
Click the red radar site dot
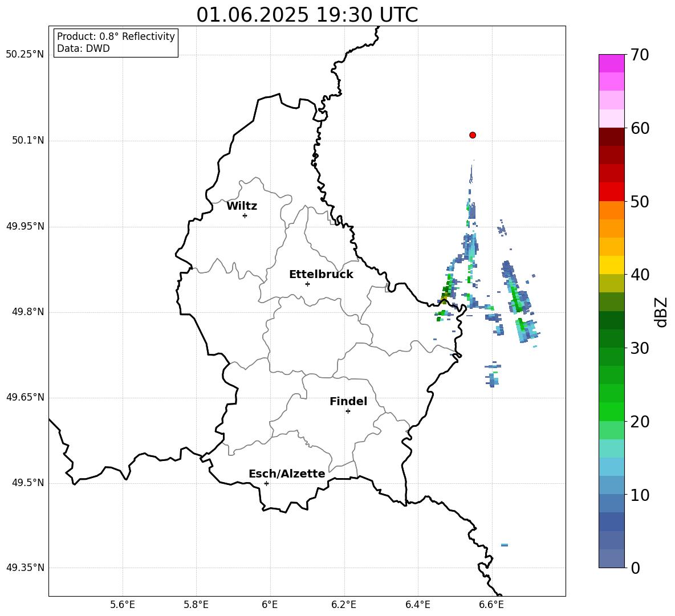pyautogui.click(x=473, y=135)
